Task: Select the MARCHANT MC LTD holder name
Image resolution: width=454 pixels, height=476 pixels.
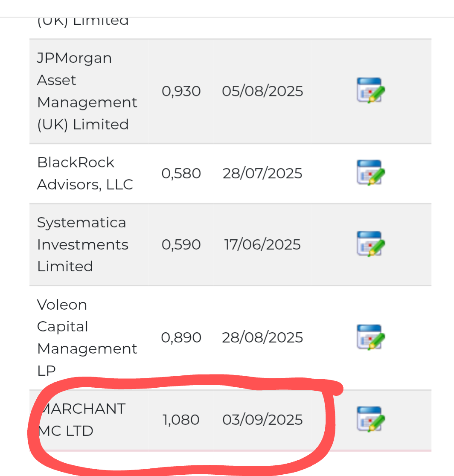Action: tap(82, 420)
